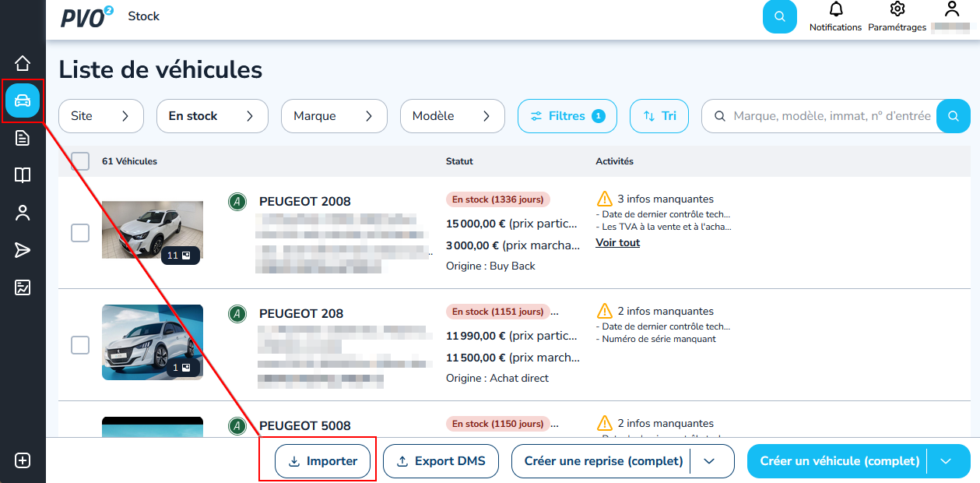The image size is (980, 483).
Task: Click the blue search icon in header
Action: [x=780, y=16]
